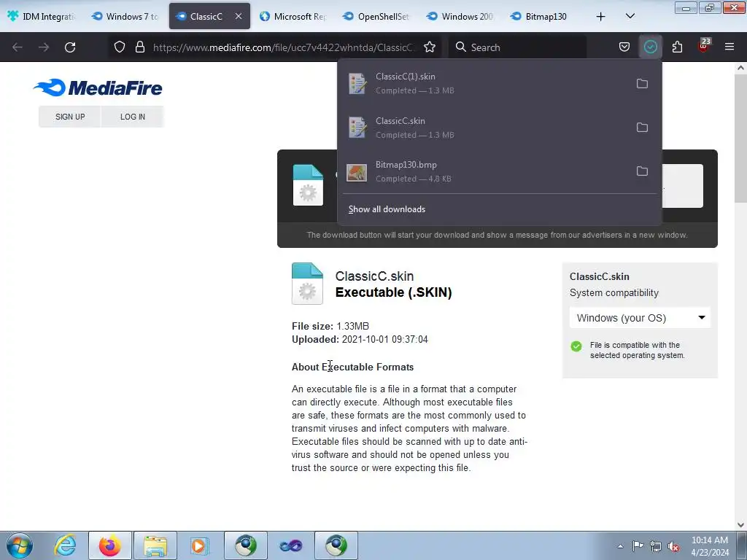Switch to OpenShellSet tab
The image size is (747, 560).
pyautogui.click(x=377, y=16)
